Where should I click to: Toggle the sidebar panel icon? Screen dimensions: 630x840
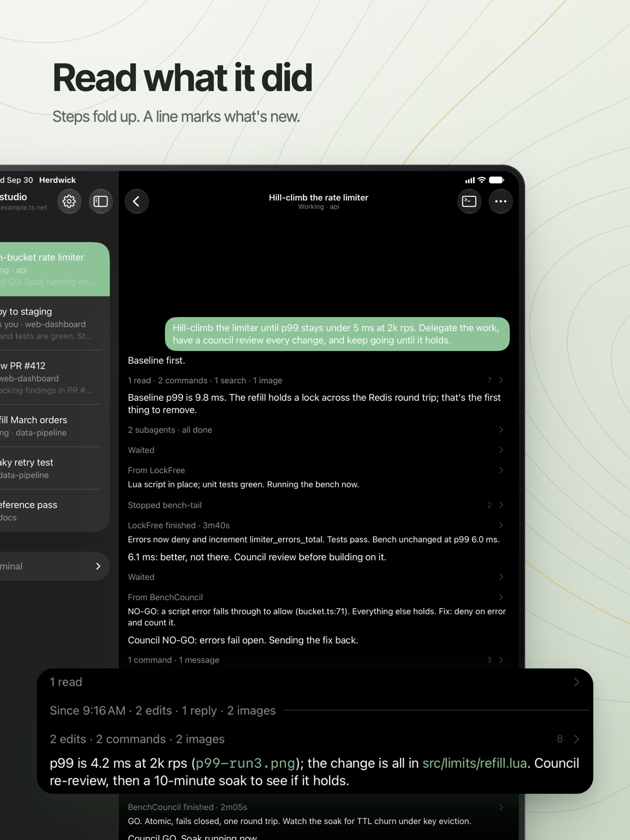101,201
